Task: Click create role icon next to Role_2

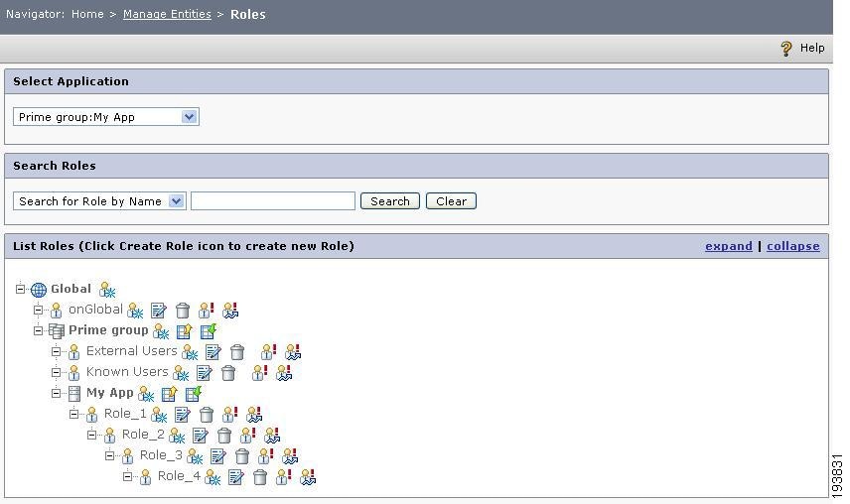Action: pos(177,436)
